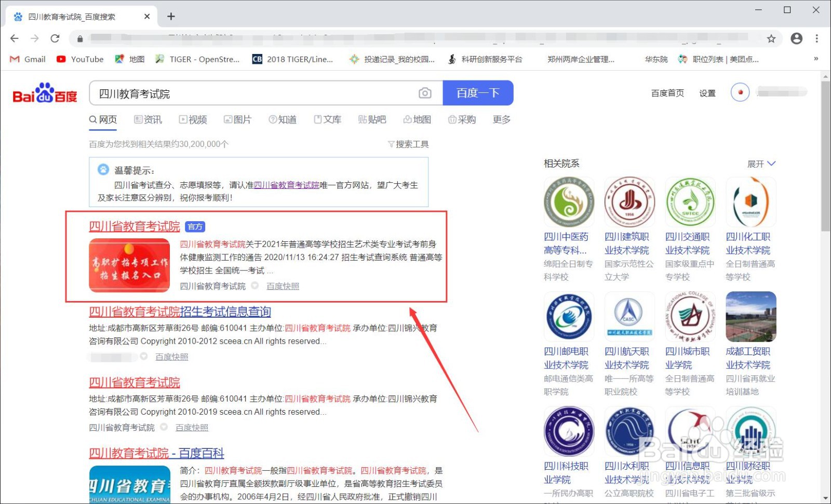Open 四川省教育考试院招生考试信息查询 result
The image size is (831, 504).
coord(180,311)
